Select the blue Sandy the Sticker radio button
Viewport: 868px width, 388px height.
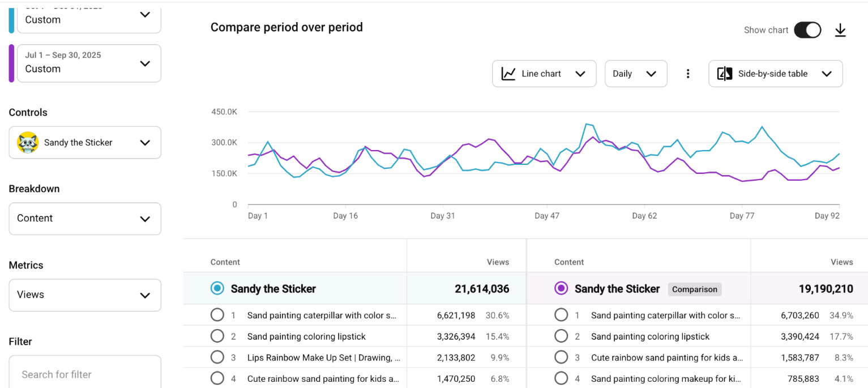[x=217, y=288]
